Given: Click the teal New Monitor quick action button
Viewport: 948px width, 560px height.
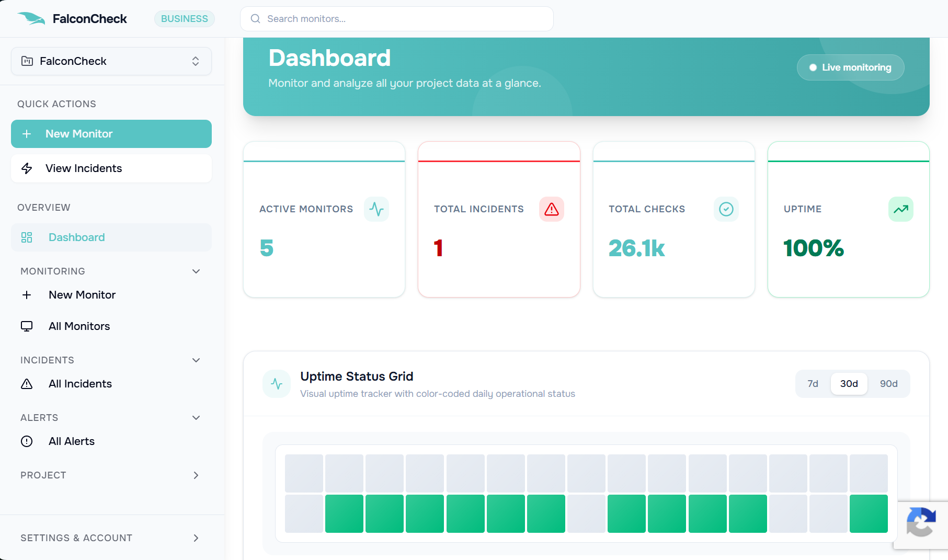Looking at the screenshot, I should [x=111, y=134].
